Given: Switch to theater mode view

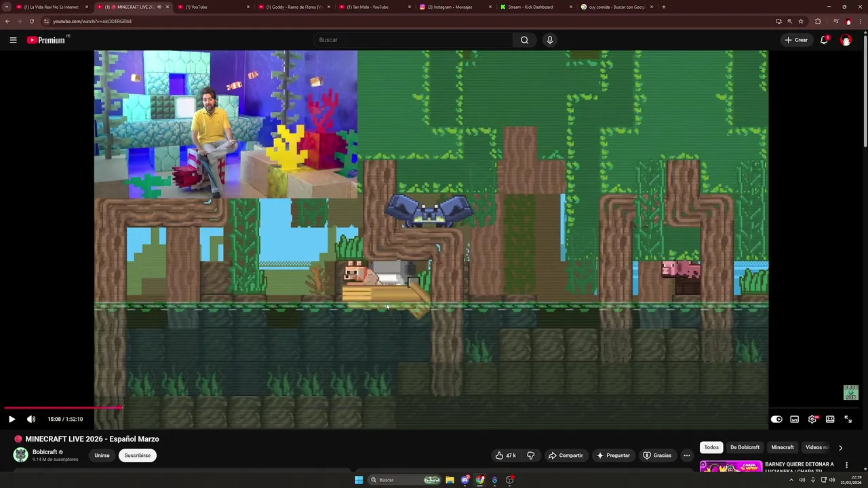Looking at the screenshot, I should point(830,419).
